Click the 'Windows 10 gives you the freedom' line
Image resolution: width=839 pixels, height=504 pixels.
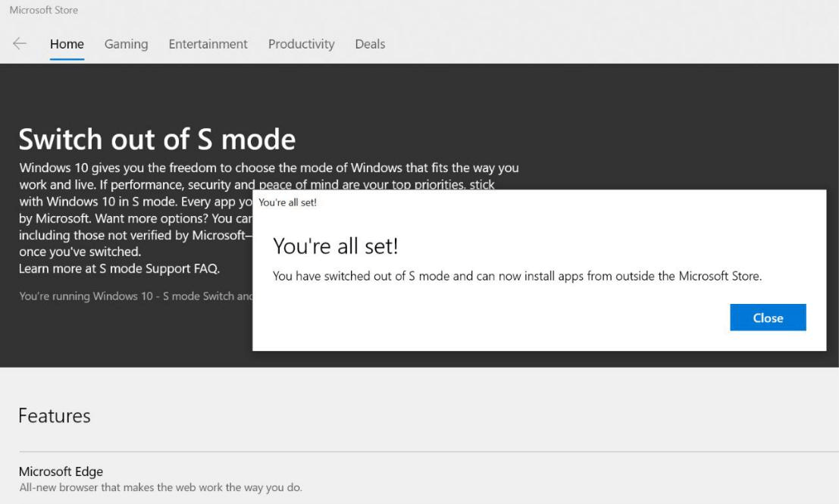(268, 167)
